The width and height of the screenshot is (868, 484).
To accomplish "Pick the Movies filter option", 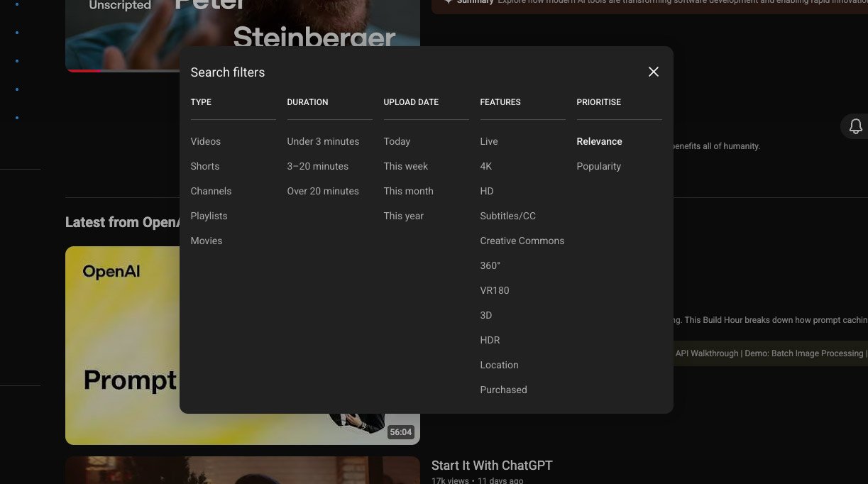I will 207,241.
